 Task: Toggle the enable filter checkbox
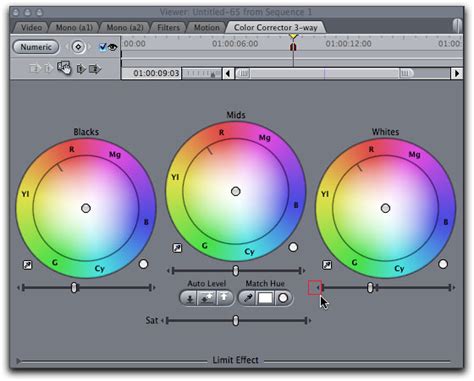(x=103, y=47)
